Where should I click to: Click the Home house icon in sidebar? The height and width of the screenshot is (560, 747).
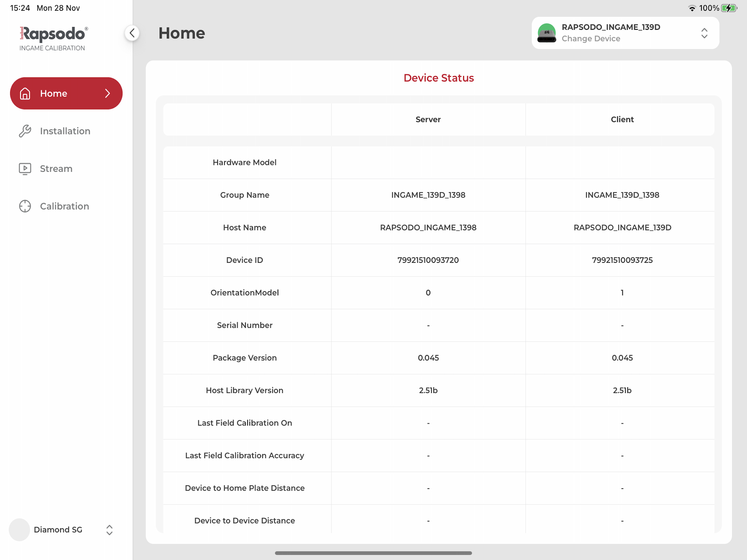tap(25, 94)
